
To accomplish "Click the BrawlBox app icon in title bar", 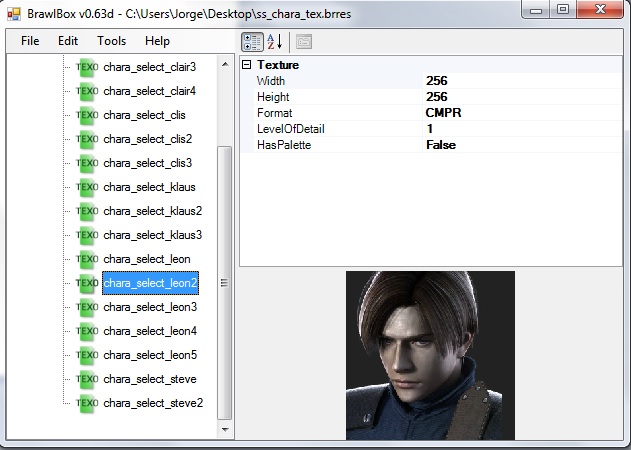I will click(13, 12).
